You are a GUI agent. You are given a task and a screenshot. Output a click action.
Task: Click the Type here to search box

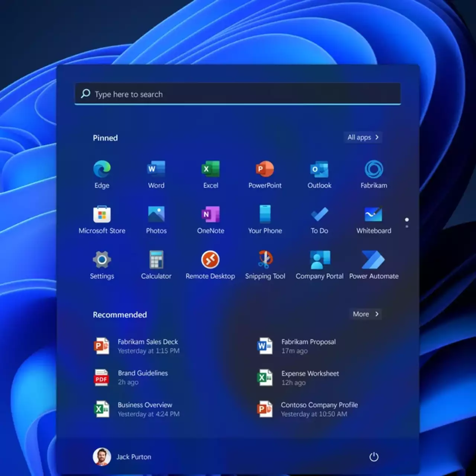coord(238,94)
